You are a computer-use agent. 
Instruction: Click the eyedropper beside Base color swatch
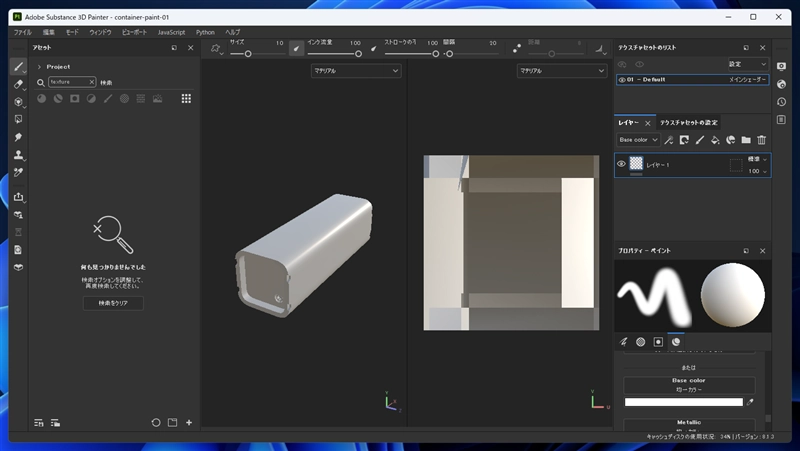coord(751,402)
